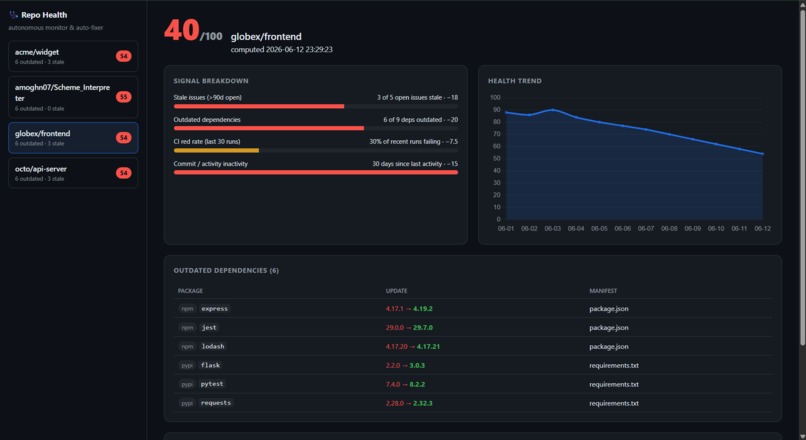Click the CI red rate yellow bar
The height and width of the screenshot is (440, 806).
216,151
